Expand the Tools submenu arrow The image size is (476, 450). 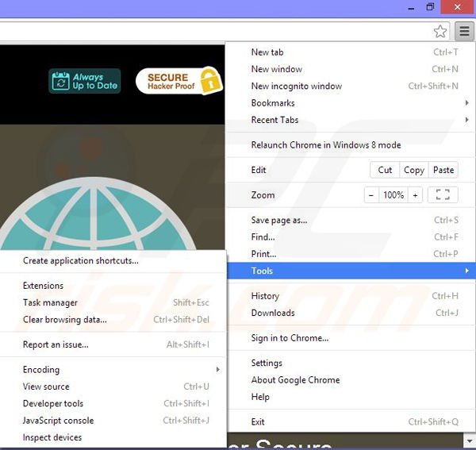click(x=467, y=271)
